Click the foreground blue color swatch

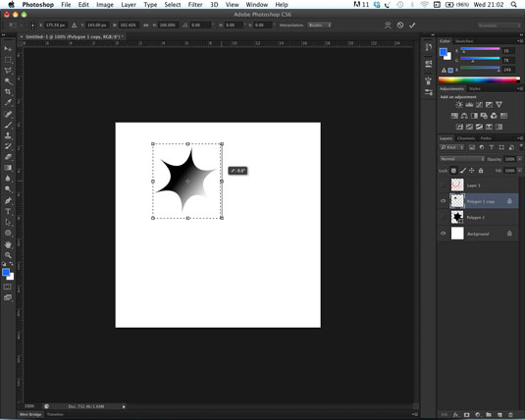point(6,272)
